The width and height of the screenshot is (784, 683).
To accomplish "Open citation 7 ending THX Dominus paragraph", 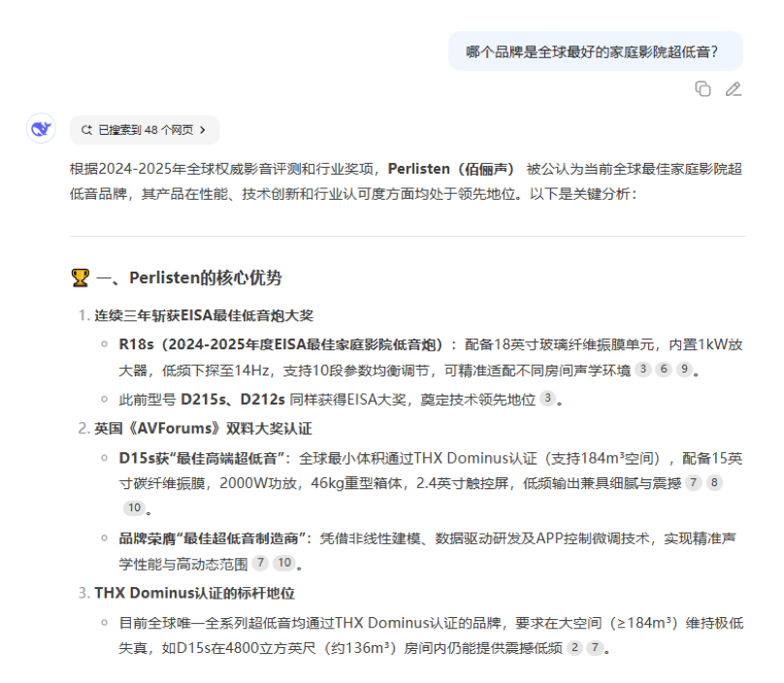I will (x=595, y=648).
